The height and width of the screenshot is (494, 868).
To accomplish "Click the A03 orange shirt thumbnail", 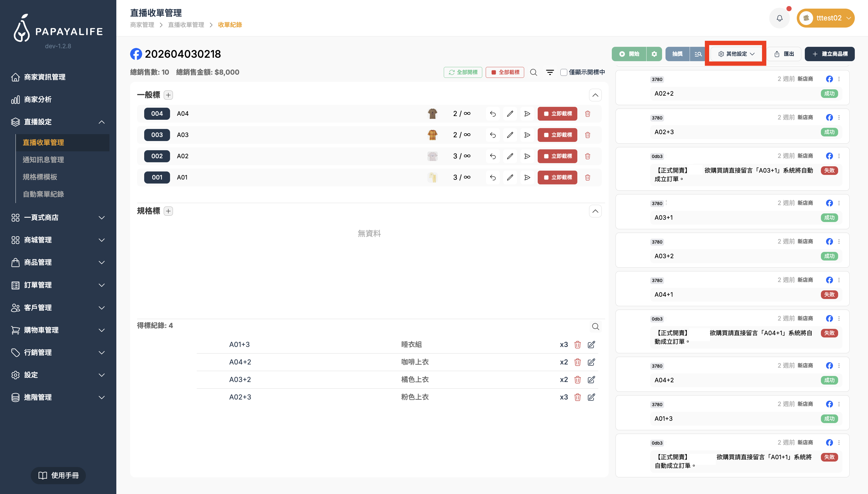I will (432, 135).
